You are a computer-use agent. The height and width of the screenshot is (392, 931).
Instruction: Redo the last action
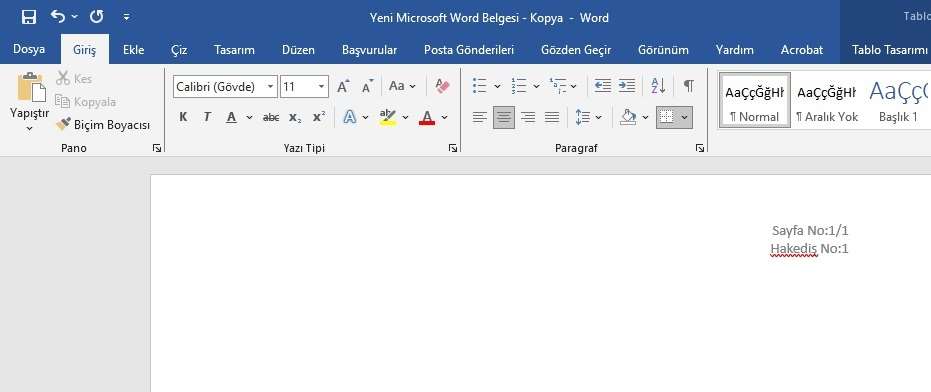(96, 17)
